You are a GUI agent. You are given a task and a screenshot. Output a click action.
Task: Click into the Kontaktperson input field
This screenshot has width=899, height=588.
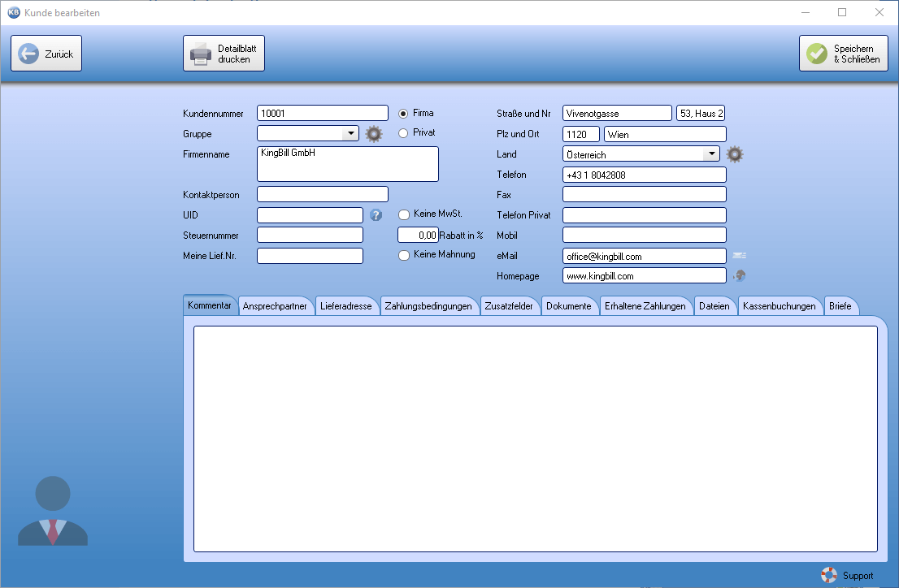[x=323, y=194]
